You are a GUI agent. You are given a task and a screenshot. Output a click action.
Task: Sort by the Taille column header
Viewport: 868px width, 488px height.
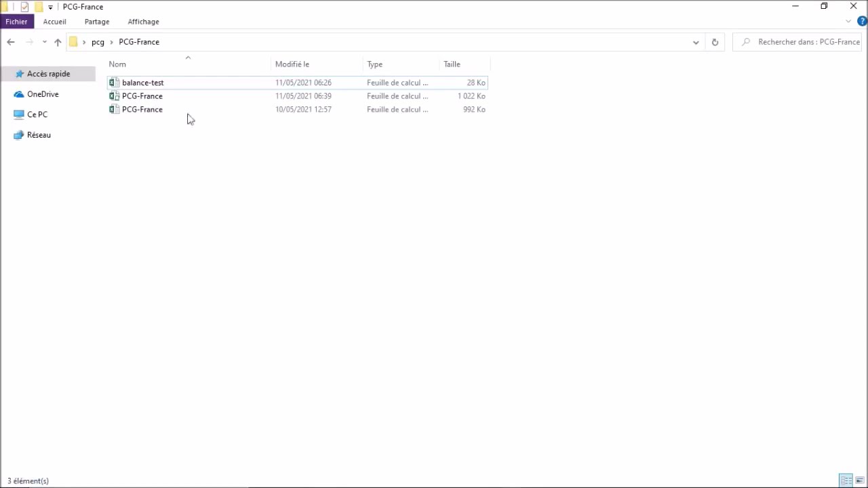click(x=452, y=64)
